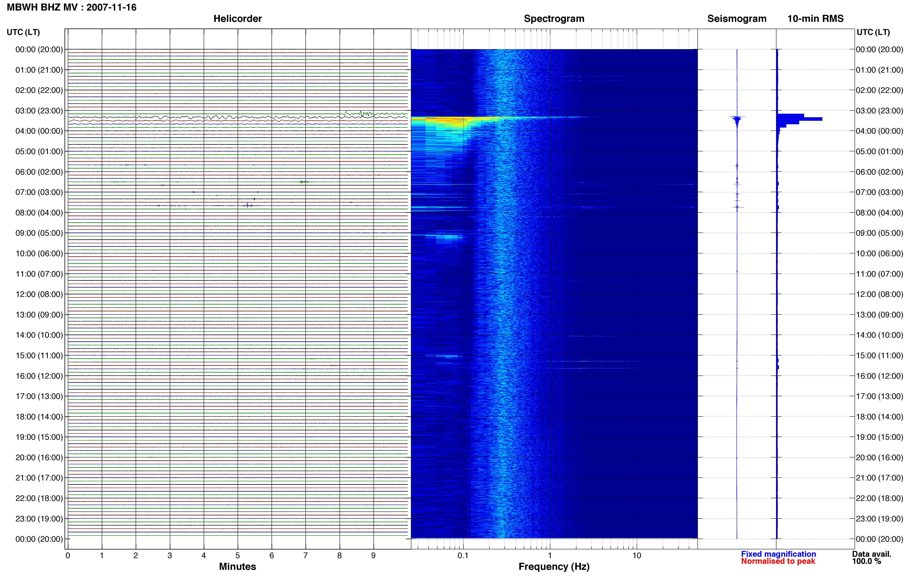Screen dimensions: 924x578
Task: Click '07:00 (03:00)' on the RMS time axis
Action: point(879,192)
